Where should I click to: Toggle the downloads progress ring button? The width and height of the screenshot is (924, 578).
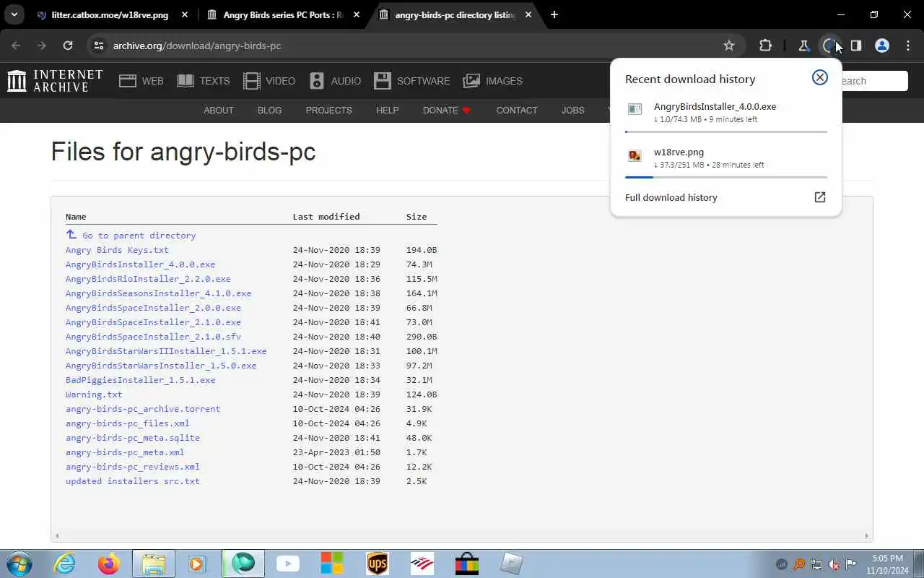click(x=829, y=46)
